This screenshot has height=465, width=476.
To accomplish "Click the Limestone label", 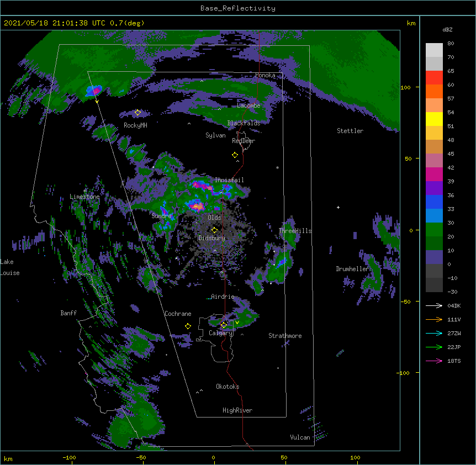I will pos(84,197).
